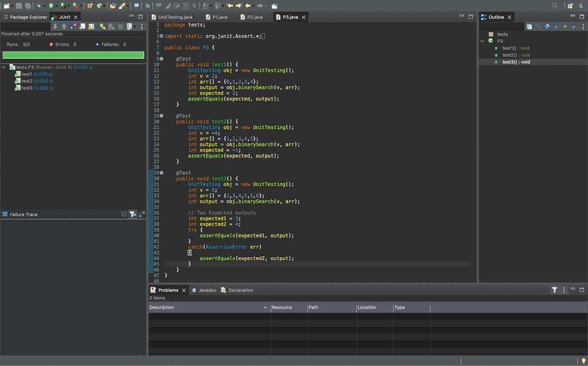Click the New file wizard icon
This screenshot has height=366, width=588.
tap(7, 6)
